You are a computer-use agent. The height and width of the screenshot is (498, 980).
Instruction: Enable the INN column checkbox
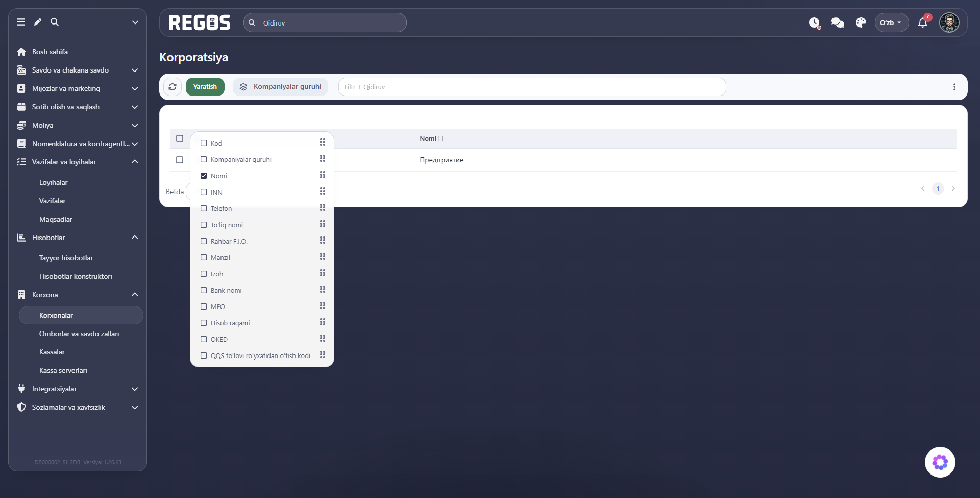[204, 192]
